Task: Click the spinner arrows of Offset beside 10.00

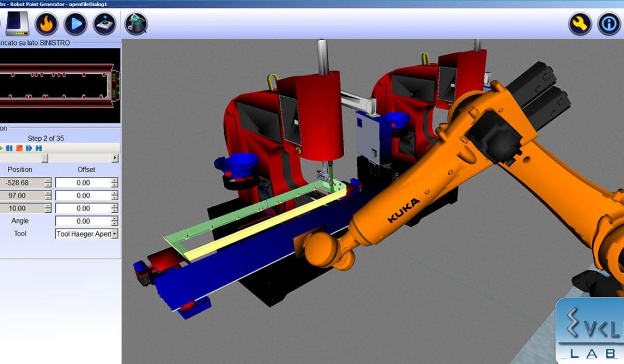Action: 114,208
